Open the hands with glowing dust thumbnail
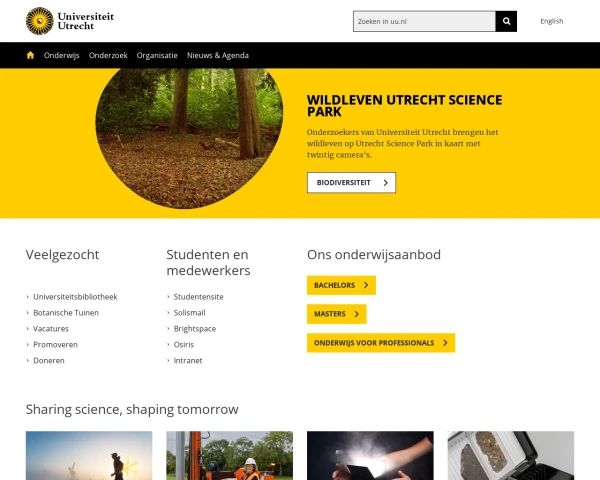The width and height of the screenshot is (600, 480). pyautogui.click(x=370, y=456)
